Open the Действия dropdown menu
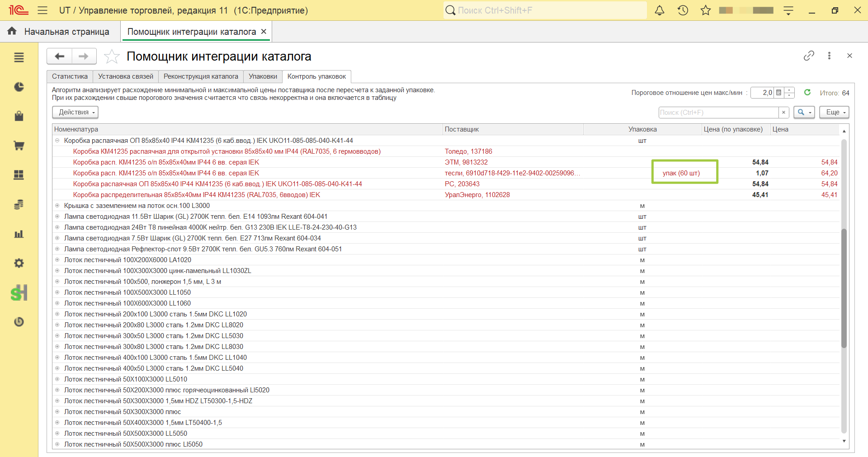The width and height of the screenshot is (868, 457). point(75,112)
